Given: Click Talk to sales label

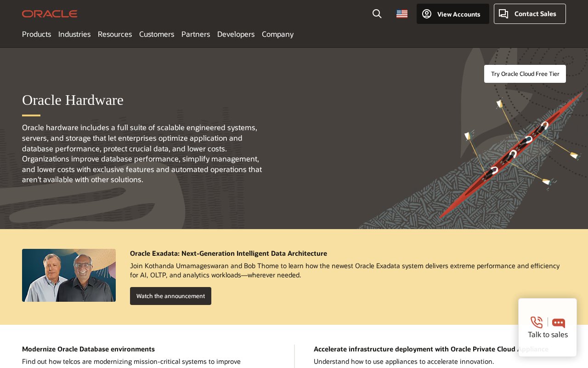Looking at the screenshot, I should tap(548, 334).
